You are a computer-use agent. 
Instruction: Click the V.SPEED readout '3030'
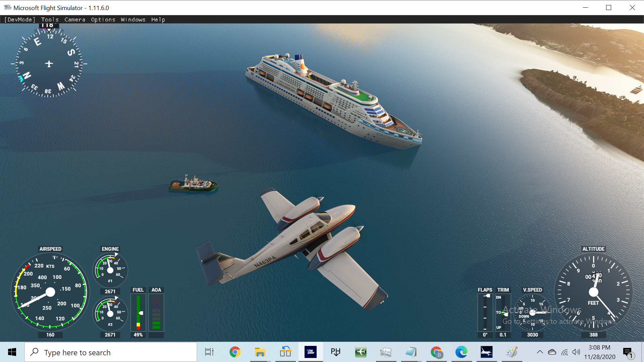pyautogui.click(x=532, y=335)
